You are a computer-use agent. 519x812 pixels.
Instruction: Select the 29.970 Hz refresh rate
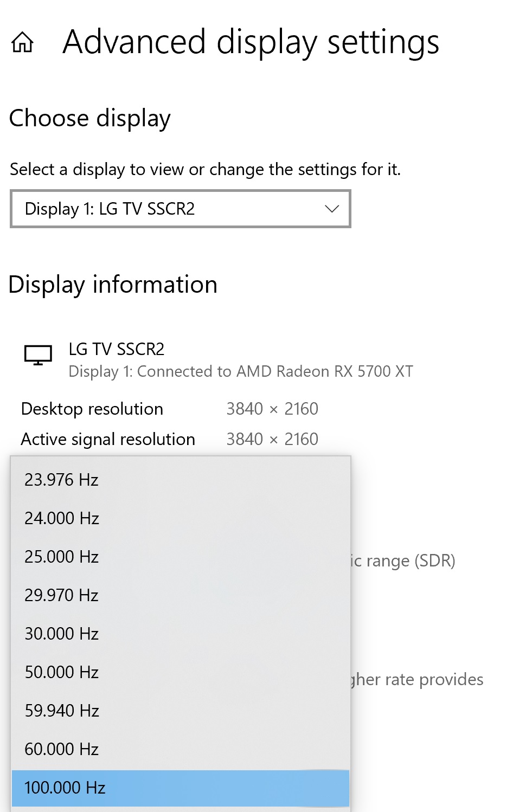pos(62,595)
